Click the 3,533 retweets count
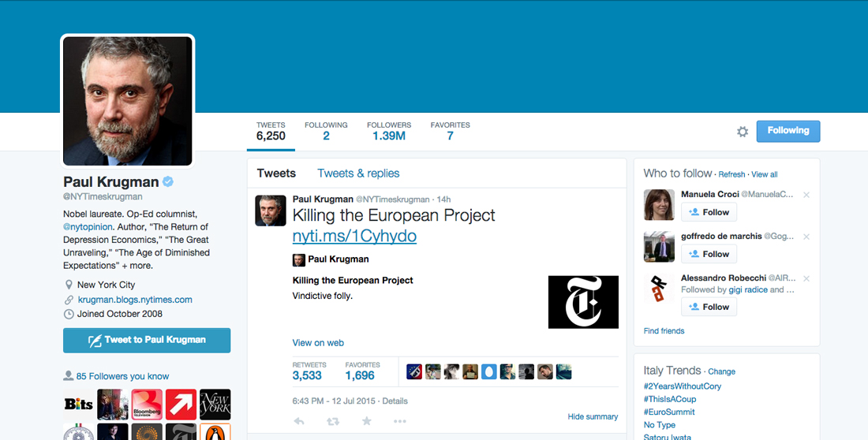This screenshot has width=868, height=440. (x=307, y=375)
